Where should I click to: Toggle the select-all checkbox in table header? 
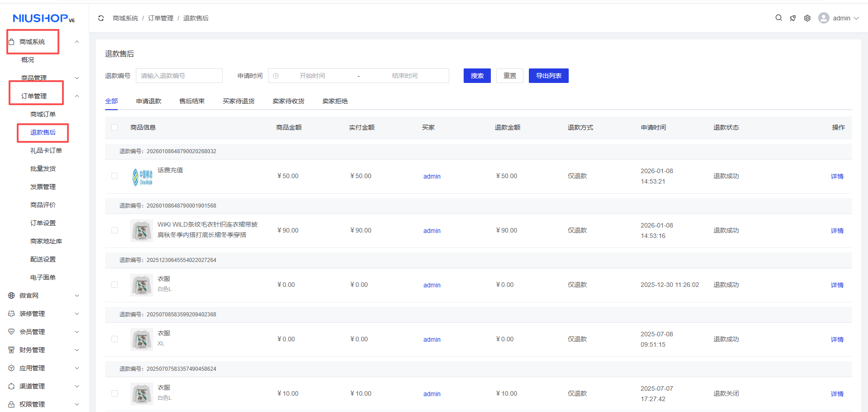point(115,127)
